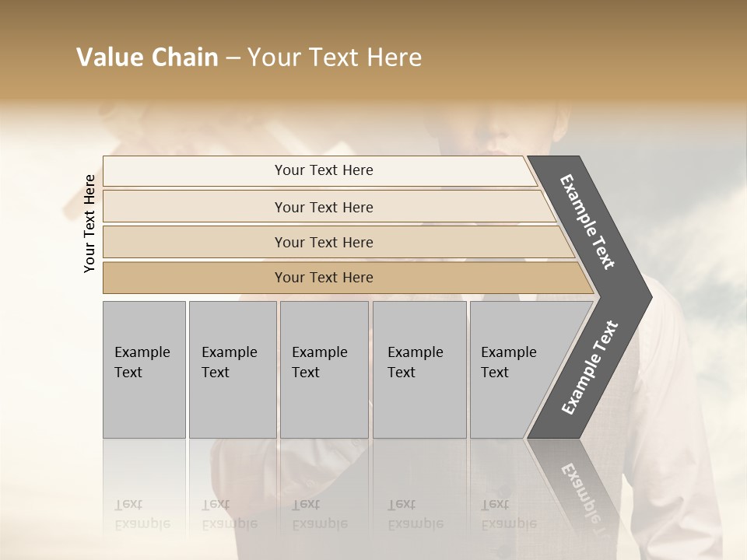Select the upper arrow Example Text label
The height and width of the screenshot is (560, 747).
click(x=587, y=222)
